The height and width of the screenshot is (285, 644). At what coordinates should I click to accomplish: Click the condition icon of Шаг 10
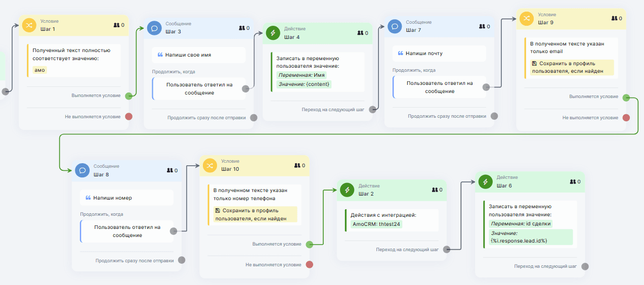[210, 165]
